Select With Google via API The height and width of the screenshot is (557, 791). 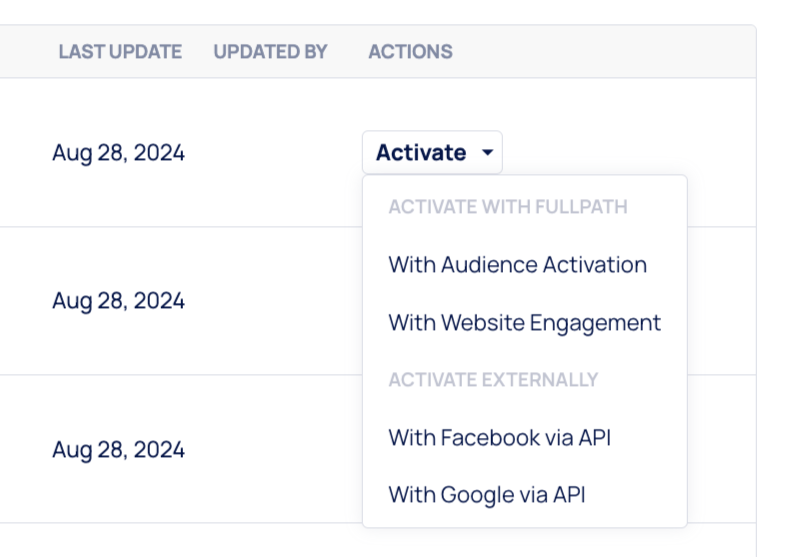click(486, 494)
